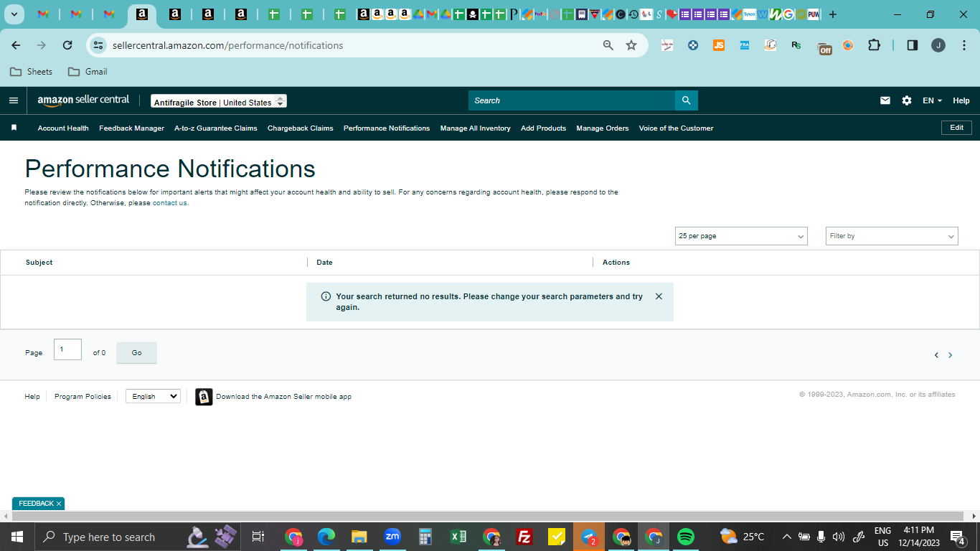980x551 pixels.
Task: Open the tab search dropdown
Action: (14, 14)
